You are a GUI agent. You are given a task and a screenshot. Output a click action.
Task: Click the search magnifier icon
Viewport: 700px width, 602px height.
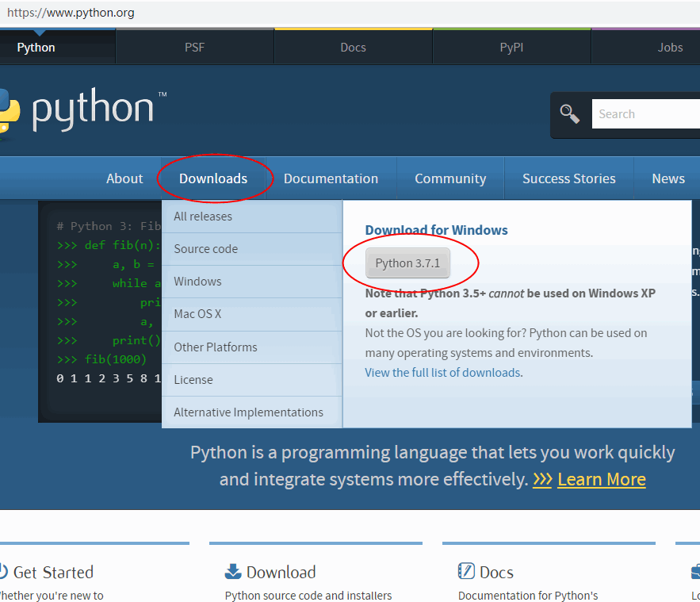pyautogui.click(x=570, y=114)
